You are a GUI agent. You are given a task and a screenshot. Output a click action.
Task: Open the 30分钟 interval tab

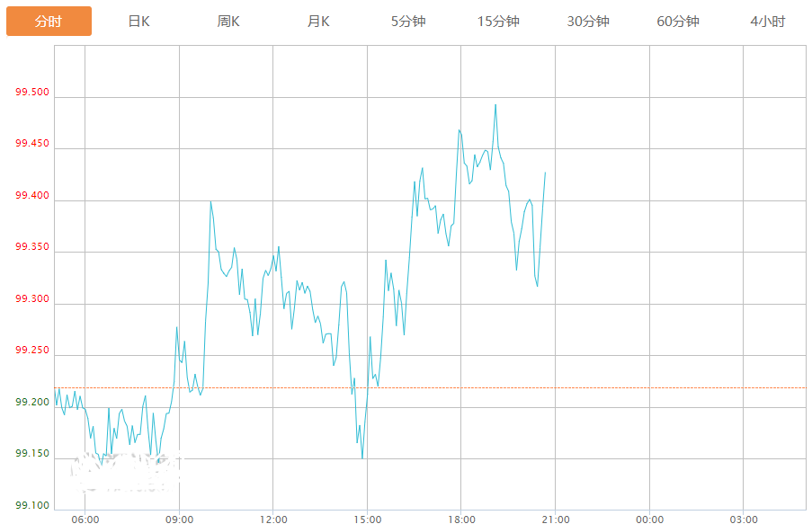coord(588,21)
